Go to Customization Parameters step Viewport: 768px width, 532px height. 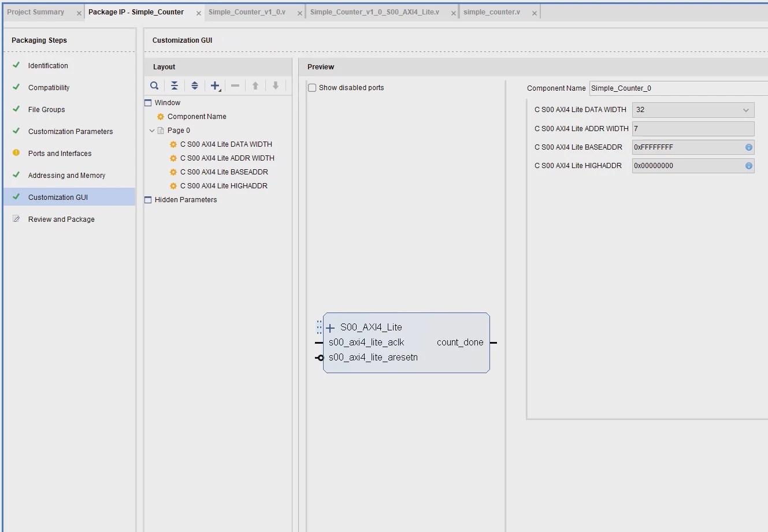69,131
